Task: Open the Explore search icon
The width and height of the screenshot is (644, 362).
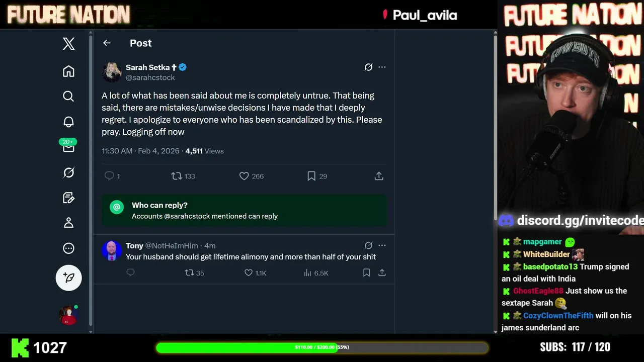Action: [68, 96]
